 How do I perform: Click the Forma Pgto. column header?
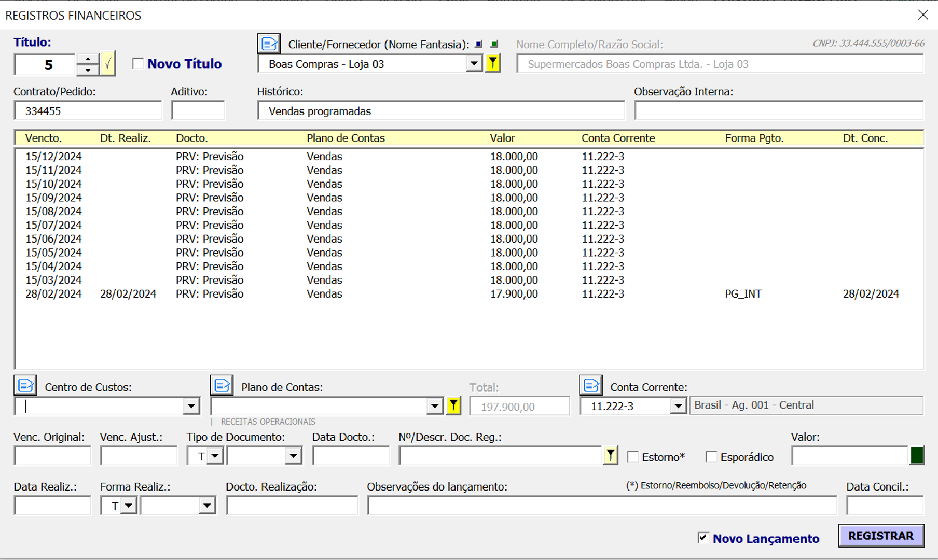click(x=754, y=138)
